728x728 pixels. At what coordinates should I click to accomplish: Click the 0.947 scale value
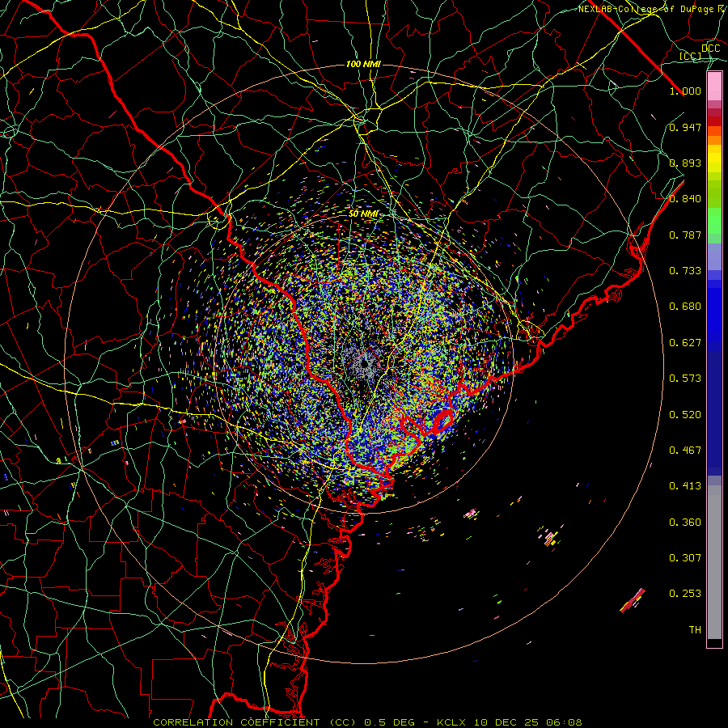[685, 127]
